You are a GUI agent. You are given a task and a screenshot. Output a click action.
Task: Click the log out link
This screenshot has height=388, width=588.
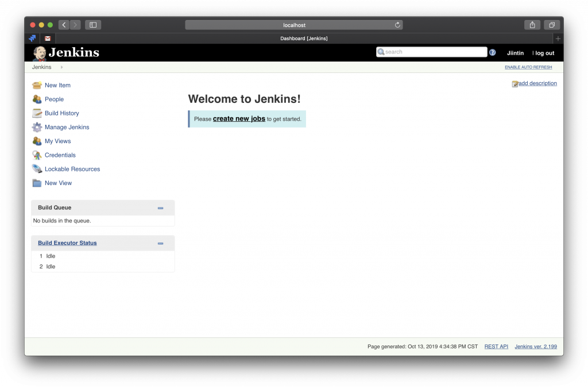click(544, 53)
